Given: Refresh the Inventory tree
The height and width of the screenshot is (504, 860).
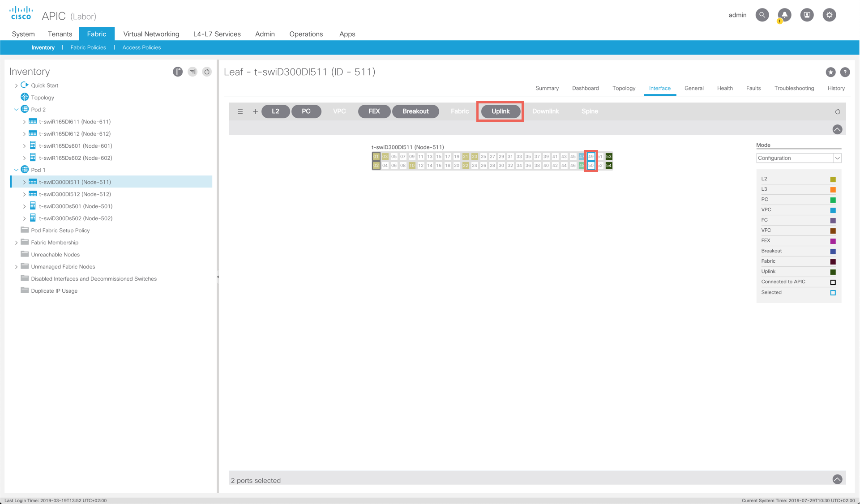Looking at the screenshot, I should (207, 72).
